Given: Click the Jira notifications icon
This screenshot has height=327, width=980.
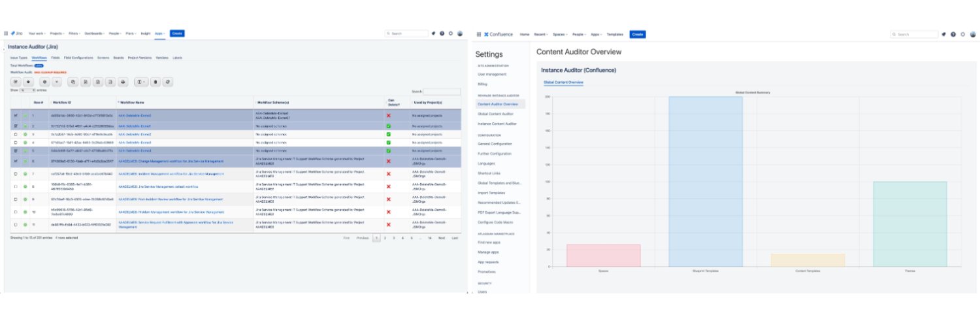Looking at the screenshot, I should 434,33.
